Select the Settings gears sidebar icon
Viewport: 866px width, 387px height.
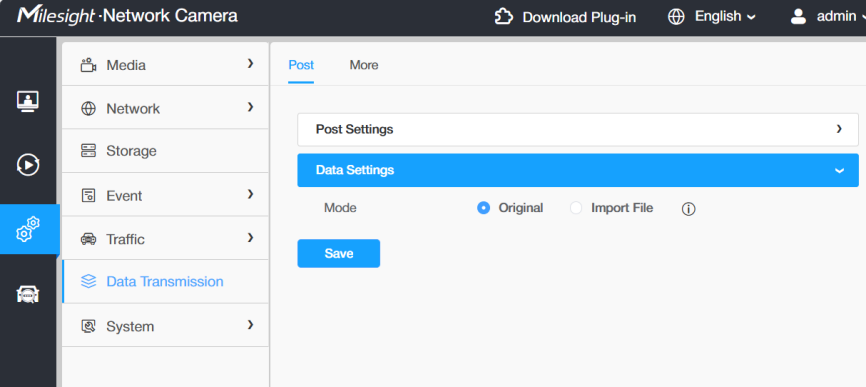[x=28, y=229]
